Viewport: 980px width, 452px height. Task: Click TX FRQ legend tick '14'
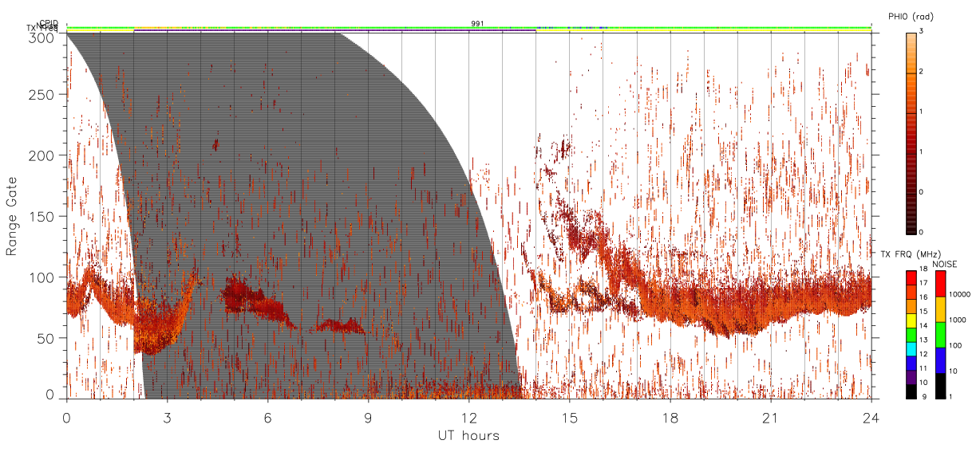(x=923, y=326)
